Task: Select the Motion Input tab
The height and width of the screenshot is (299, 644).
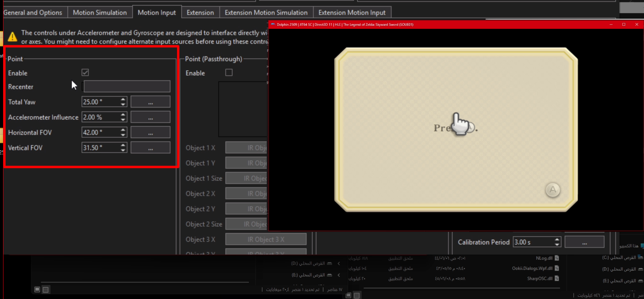Action: pos(157,13)
